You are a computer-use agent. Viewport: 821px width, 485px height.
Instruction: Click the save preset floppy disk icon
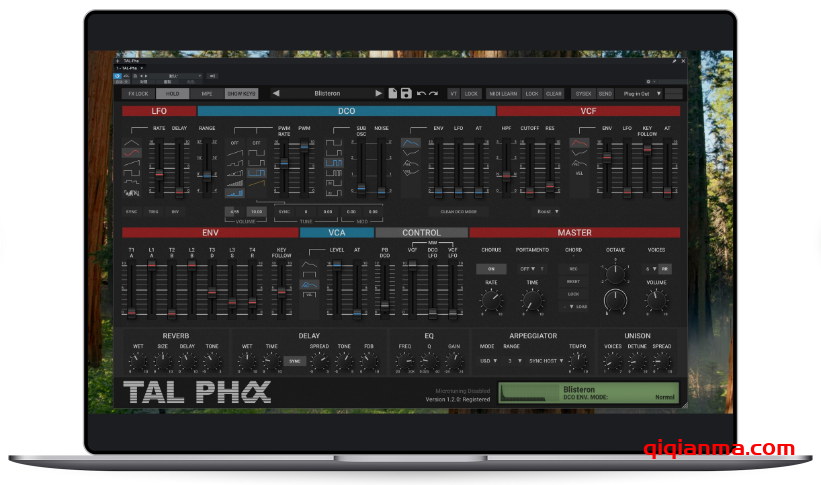(x=406, y=93)
